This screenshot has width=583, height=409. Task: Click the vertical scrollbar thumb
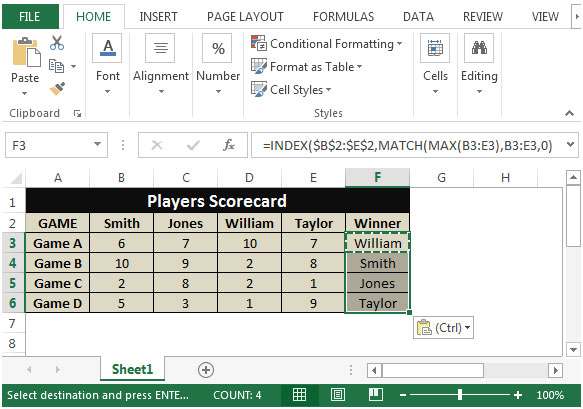(x=573, y=216)
